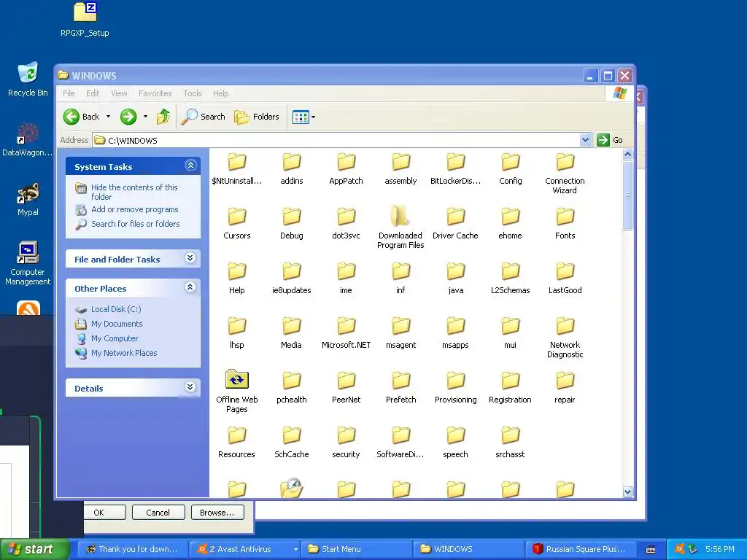Select the SoftwareDi... folder
The height and width of the screenshot is (560, 747).
(x=400, y=443)
